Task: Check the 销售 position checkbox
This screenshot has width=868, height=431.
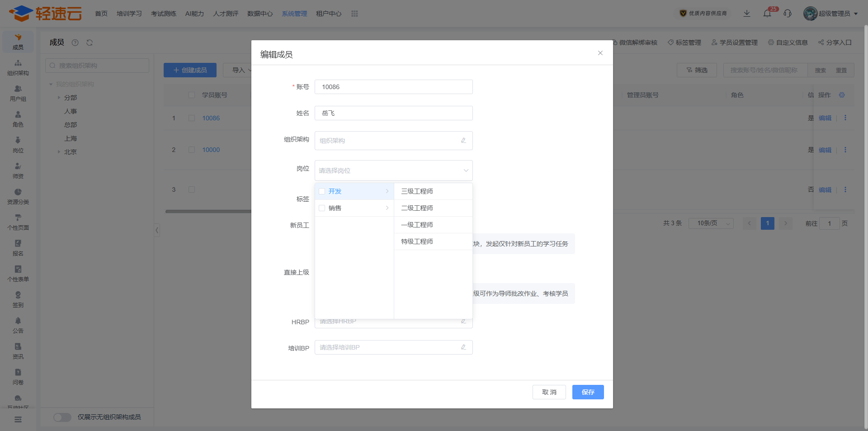Action: 322,208
